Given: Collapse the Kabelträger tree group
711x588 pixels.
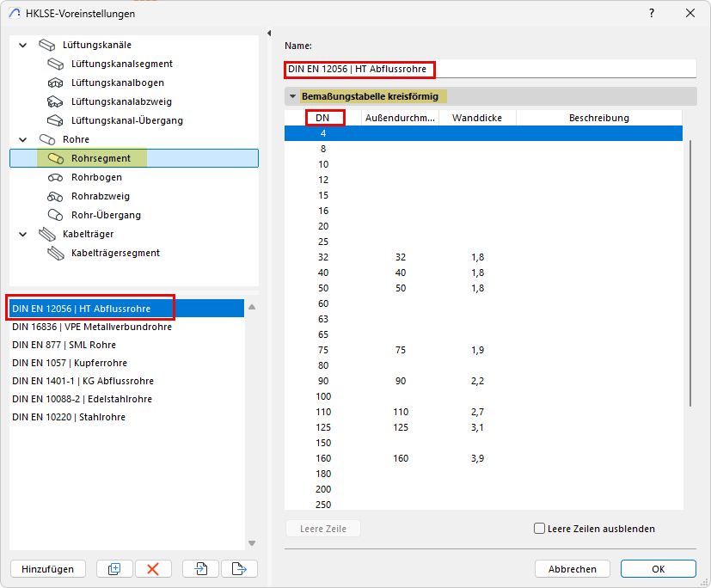Looking at the screenshot, I should (x=22, y=234).
